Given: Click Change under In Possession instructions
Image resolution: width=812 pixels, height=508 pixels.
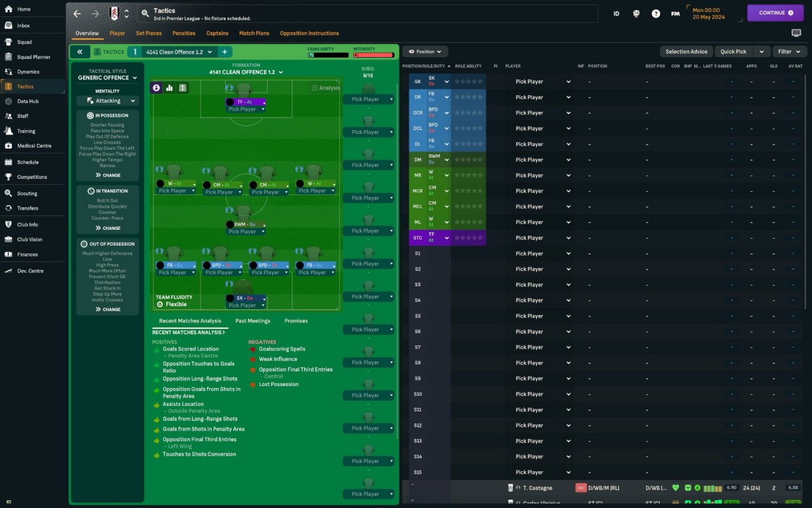Looking at the screenshot, I should point(108,175).
